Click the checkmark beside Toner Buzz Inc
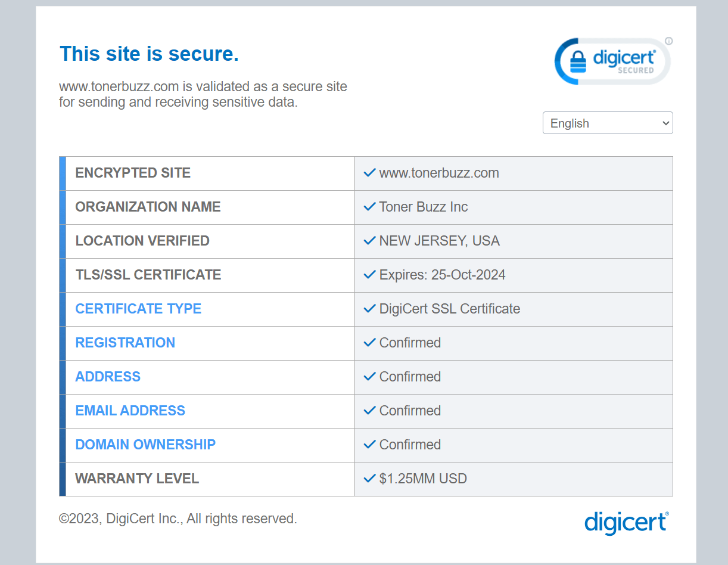Screen dimensions: 728x565 (369, 207)
